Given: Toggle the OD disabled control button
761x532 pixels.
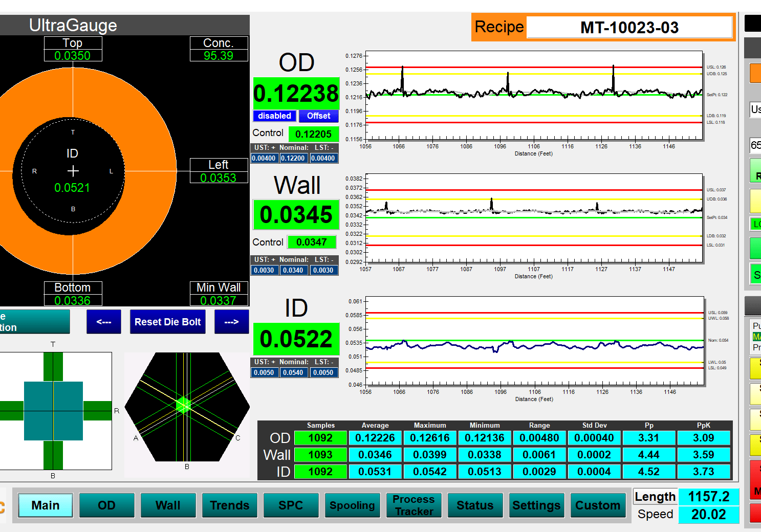Looking at the screenshot, I should coord(274,116).
